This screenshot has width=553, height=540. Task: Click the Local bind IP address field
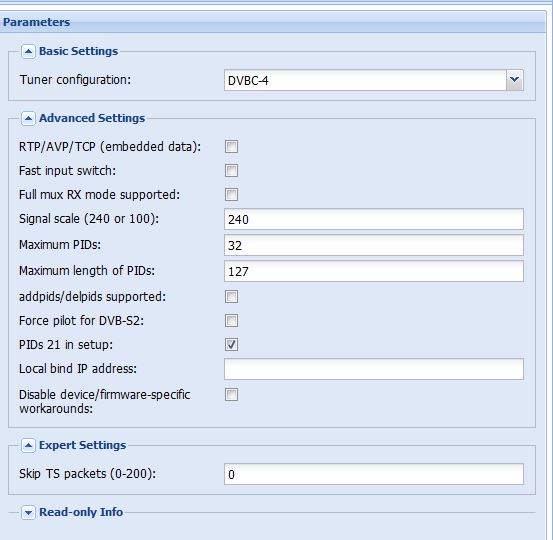(x=374, y=369)
